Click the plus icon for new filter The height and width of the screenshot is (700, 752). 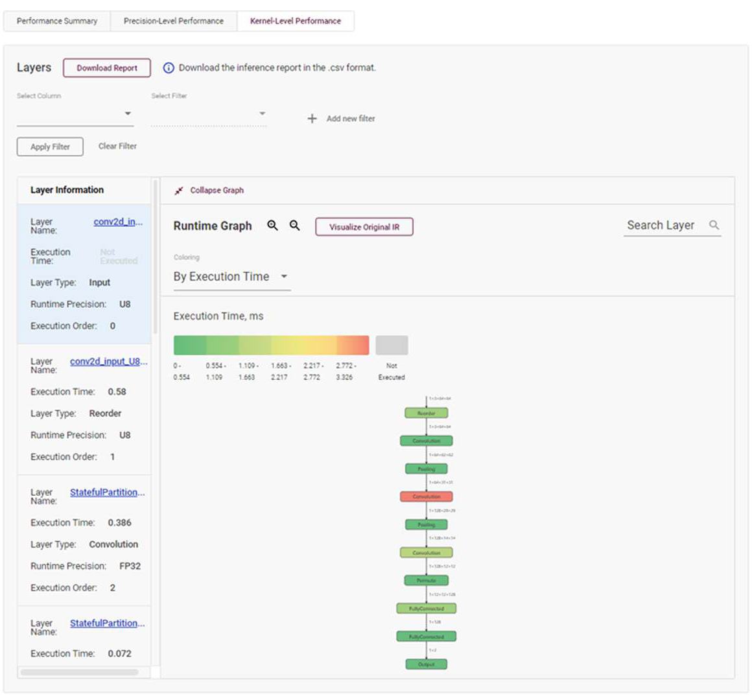pyautogui.click(x=312, y=119)
